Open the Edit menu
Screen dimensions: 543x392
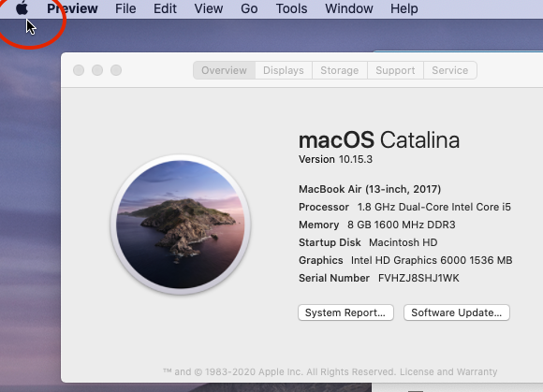[165, 8]
